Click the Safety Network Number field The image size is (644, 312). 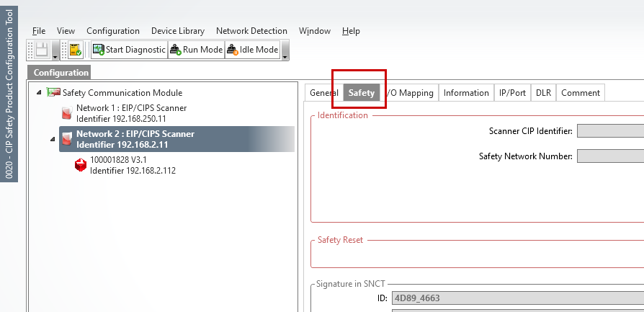610,156
